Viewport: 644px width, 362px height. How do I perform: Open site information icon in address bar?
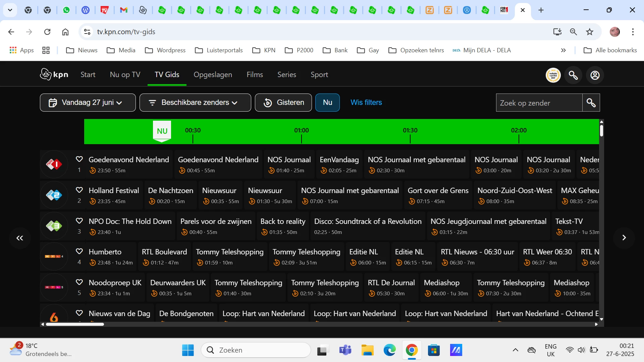point(87,32)
